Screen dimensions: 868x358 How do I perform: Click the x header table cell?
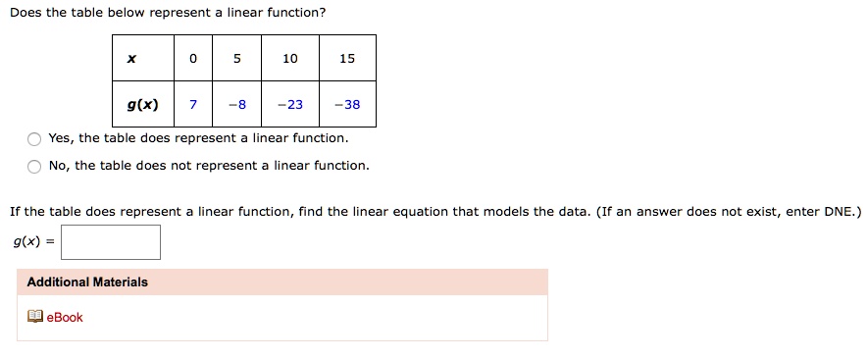pos(143,58)
